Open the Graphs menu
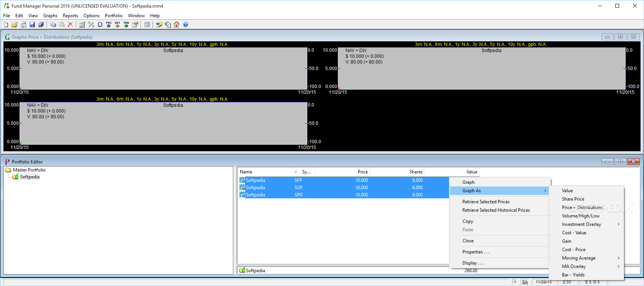Image resolution: width=644 pixels, height=286 pixels. (x=50, y=16)
